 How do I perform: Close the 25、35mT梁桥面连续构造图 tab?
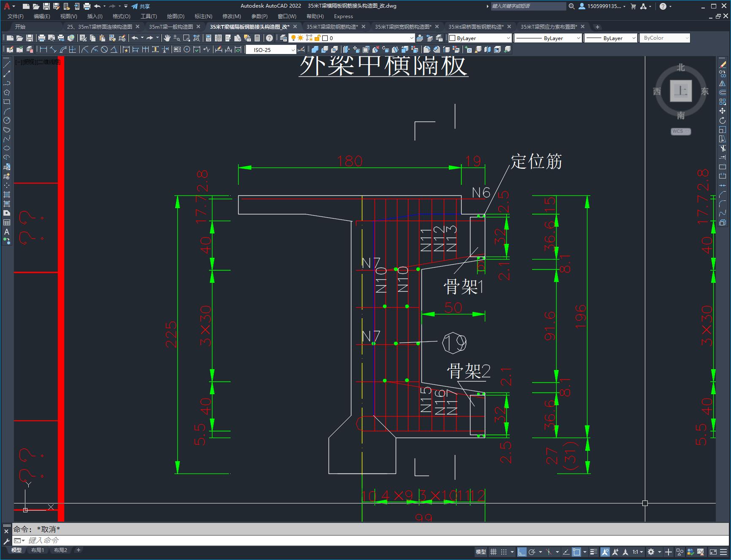pyautogui.click(x=137, y=27)
